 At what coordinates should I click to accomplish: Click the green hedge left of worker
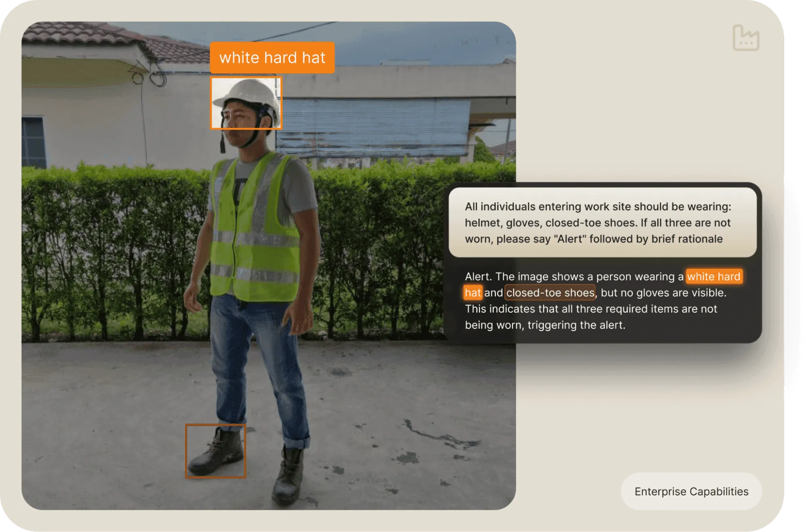[x=113, y=243]
